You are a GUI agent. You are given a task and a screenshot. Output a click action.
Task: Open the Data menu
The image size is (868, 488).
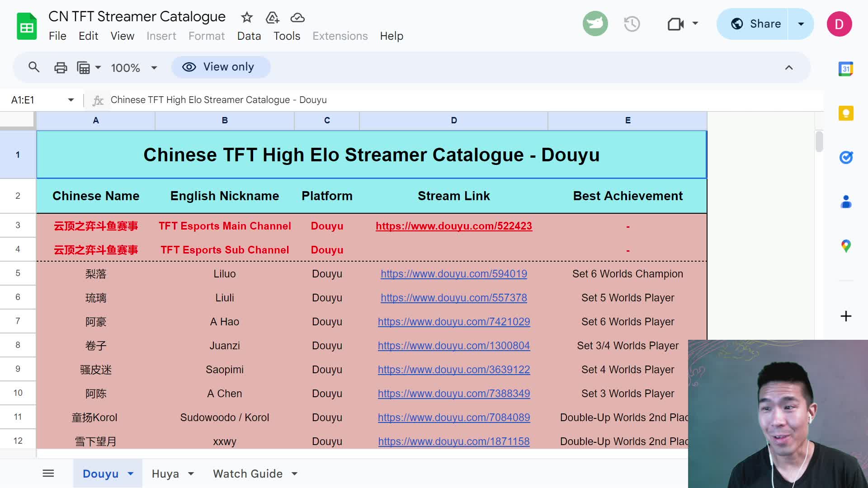(249, 36)
